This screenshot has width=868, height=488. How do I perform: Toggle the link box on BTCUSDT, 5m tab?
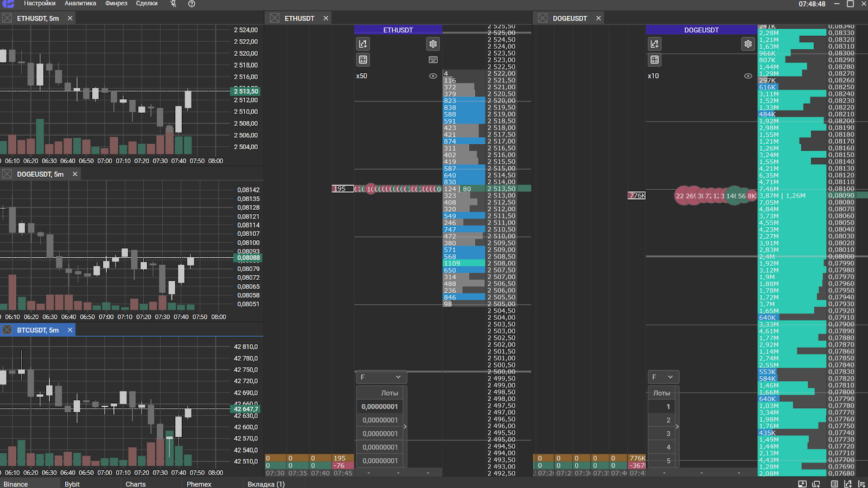tap(7, 330)
